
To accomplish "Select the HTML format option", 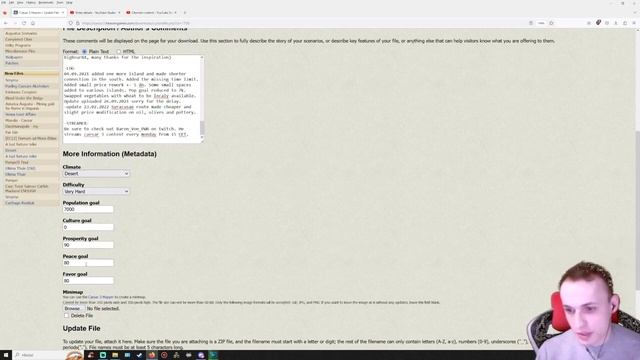I will [x=119, y=52].
